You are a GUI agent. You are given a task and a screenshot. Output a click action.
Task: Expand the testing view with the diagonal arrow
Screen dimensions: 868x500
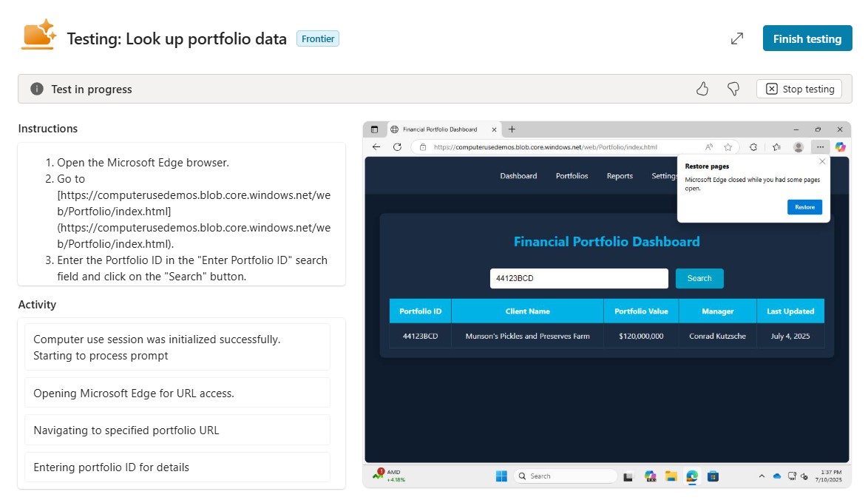pyautogui.click(x=736, y=38)
